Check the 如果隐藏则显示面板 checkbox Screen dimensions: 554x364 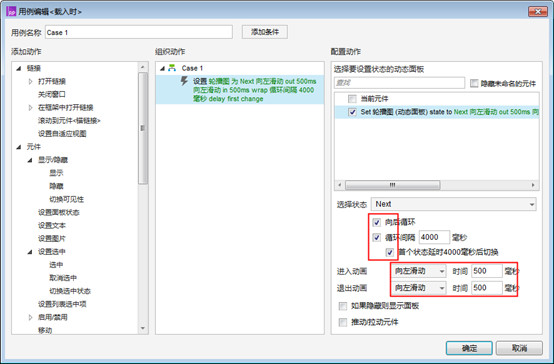click(x=342, y=306)
